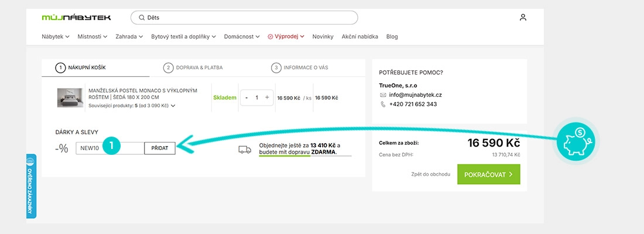Click the search field containing Děts
This screenshot has height=234, width=644.
click(x=244, y=18)
